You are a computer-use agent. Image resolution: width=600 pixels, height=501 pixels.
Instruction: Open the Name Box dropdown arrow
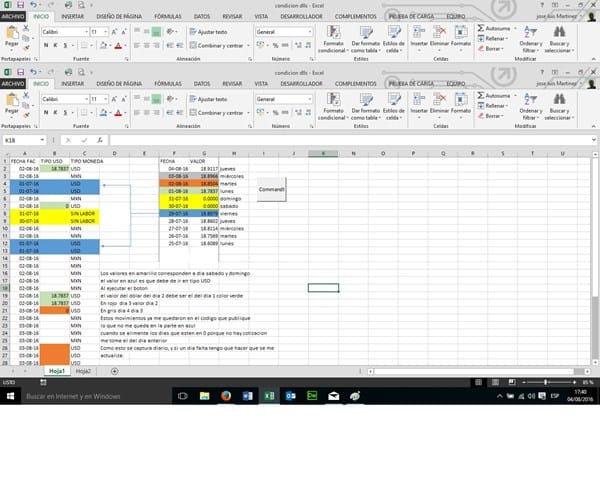[x=43, y=140]
